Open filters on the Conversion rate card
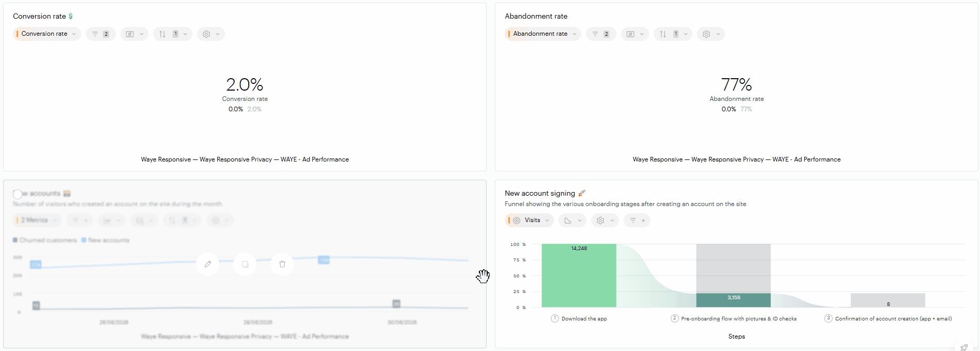The height and width of the screenshot is (351, 980). pos(101,34)
